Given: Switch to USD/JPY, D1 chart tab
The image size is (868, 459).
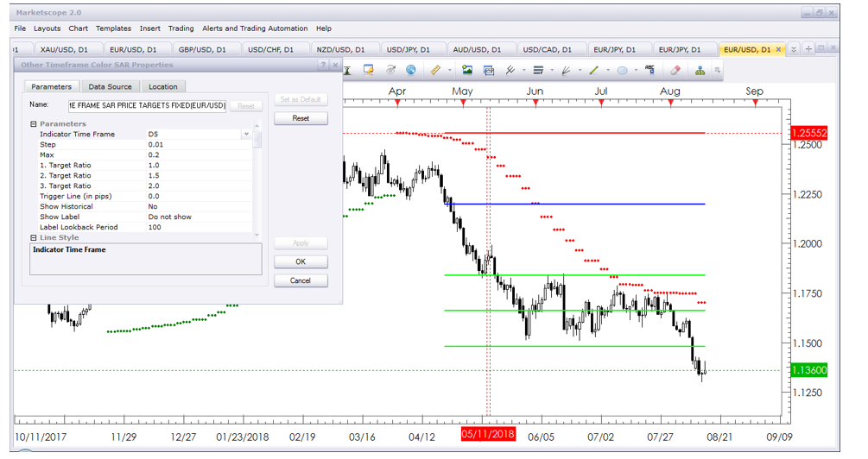Looking at the screenshot, I should [x=408, y=49].
